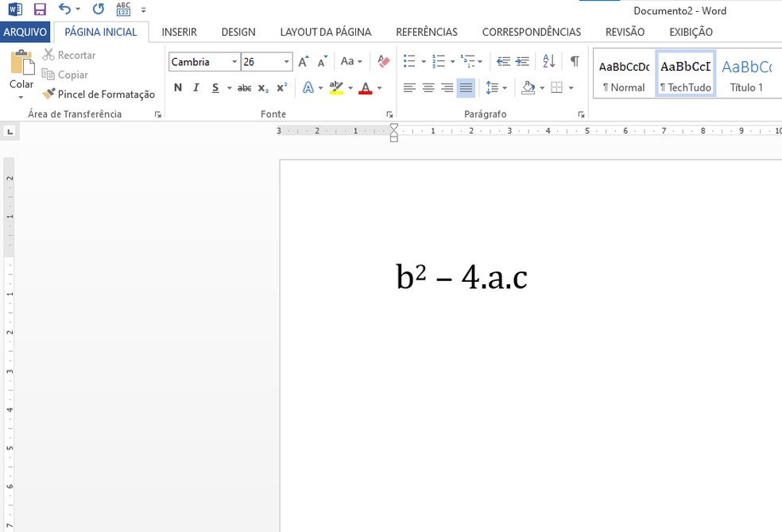Toggle show paragraph marks
The width and height of the screenshot is (782, 532).
tap(575, 62)
